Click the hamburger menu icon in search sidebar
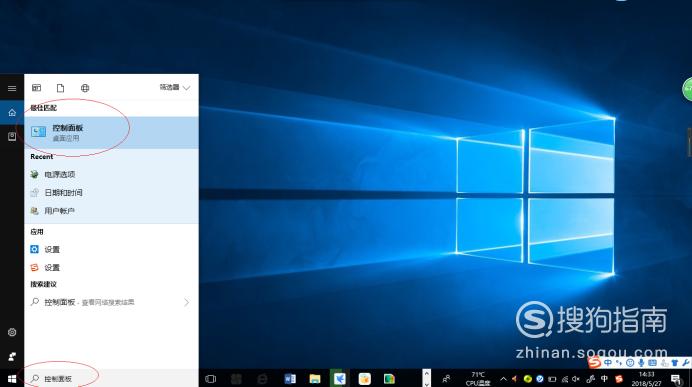The image size is (692, 387). (x=12, y=88)
